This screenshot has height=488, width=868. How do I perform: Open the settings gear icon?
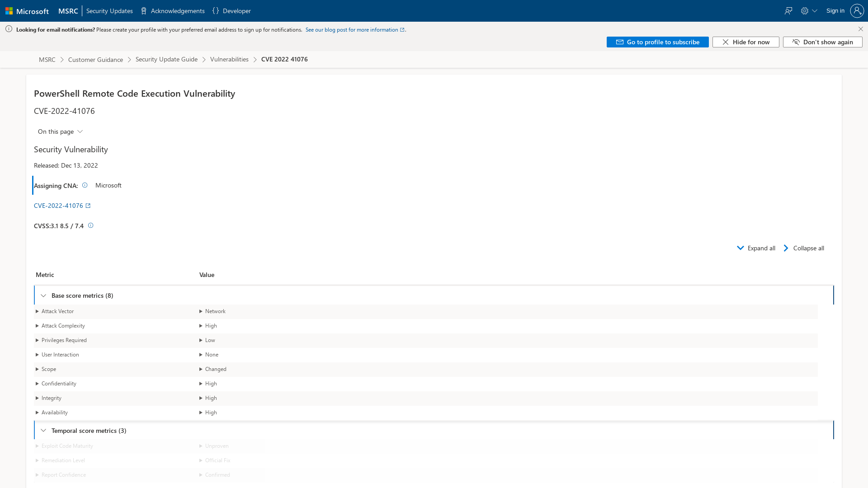[805, 11]
